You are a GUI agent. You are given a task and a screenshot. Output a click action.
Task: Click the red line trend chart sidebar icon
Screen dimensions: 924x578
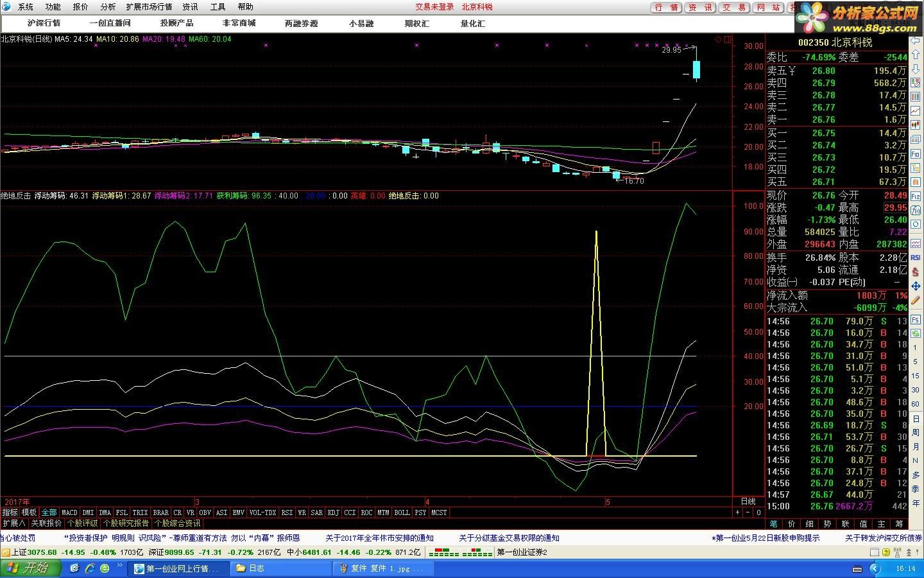tap(916, 112)
